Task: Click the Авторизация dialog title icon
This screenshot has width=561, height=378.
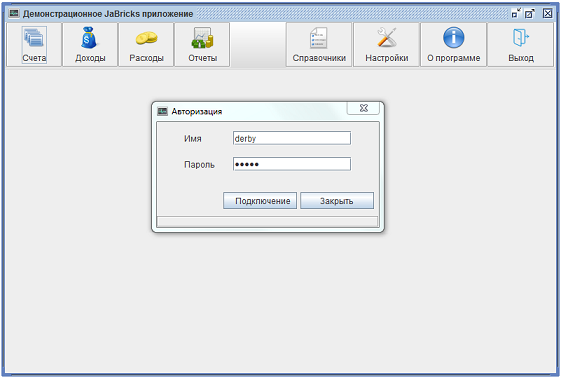Action: 162,111
